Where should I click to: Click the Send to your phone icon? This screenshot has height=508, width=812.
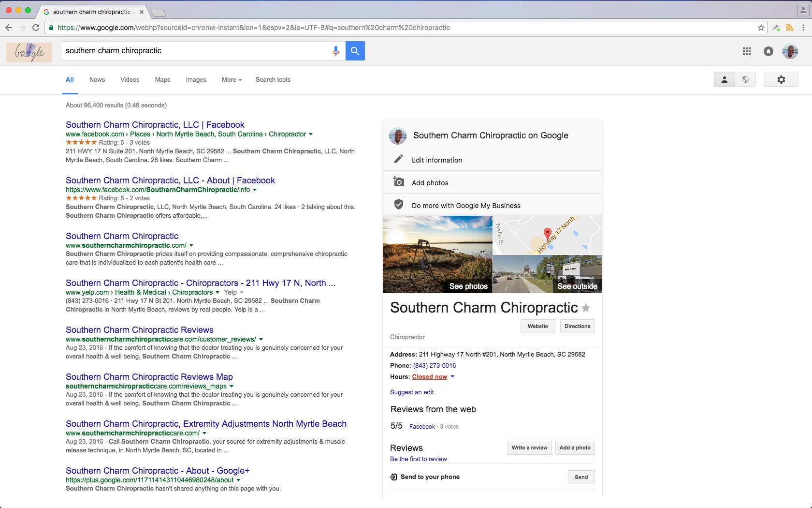click(393, 477)
